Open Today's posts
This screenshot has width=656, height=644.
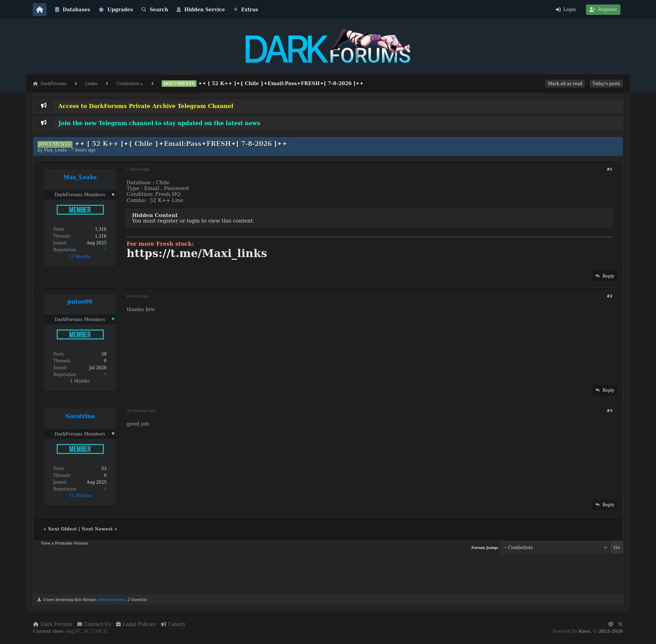(606, 84)
